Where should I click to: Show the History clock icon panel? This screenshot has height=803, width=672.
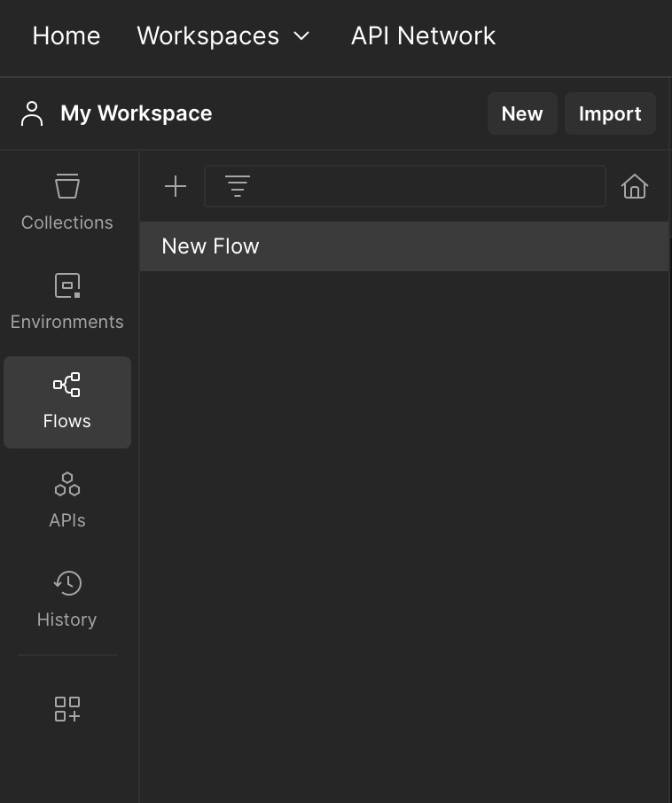pyautogui.click(x=67, y=583)
